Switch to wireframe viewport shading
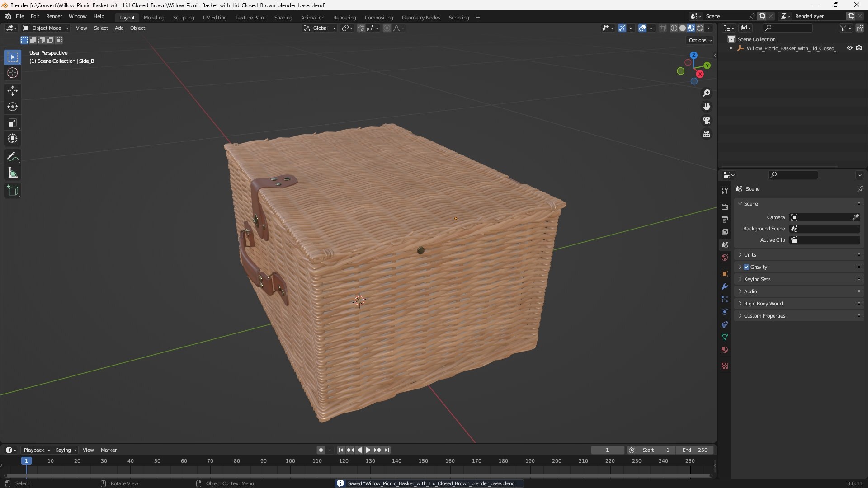The image size is (868, 488). (x=674, y=28)
